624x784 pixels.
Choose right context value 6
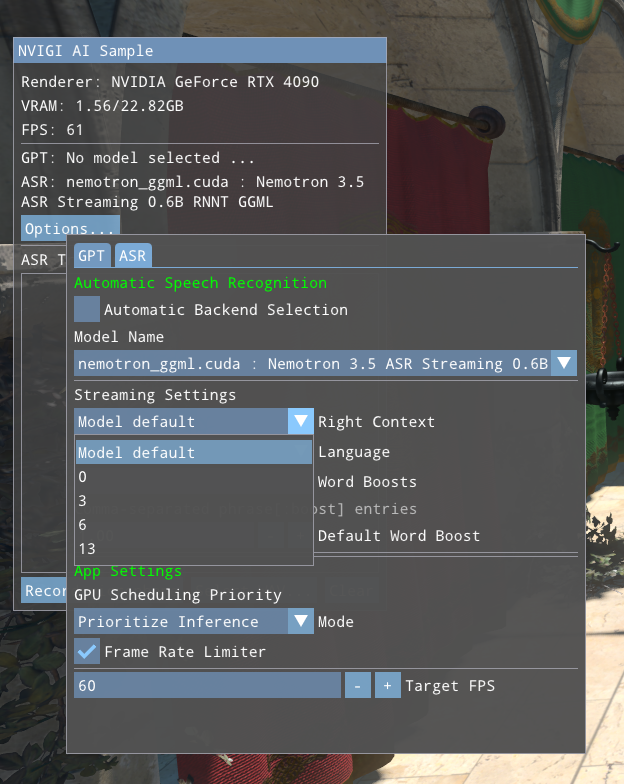pyautogui.click(x=194, y=524)
